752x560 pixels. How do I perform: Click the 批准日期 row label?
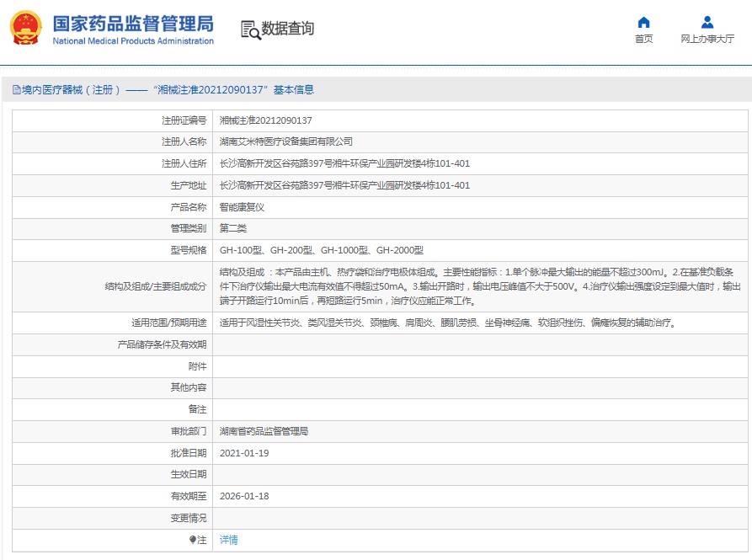tap(189, 453)
